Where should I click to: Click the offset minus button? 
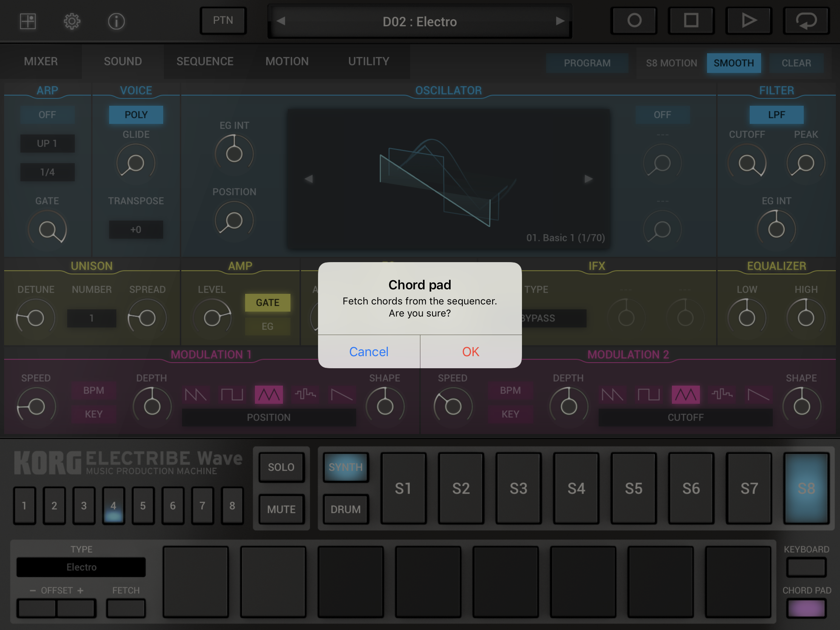37,608
